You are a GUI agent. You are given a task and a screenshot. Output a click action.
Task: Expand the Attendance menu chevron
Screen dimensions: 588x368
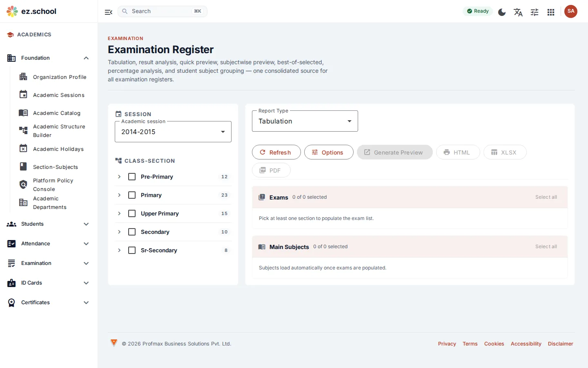tap(86, 244)
